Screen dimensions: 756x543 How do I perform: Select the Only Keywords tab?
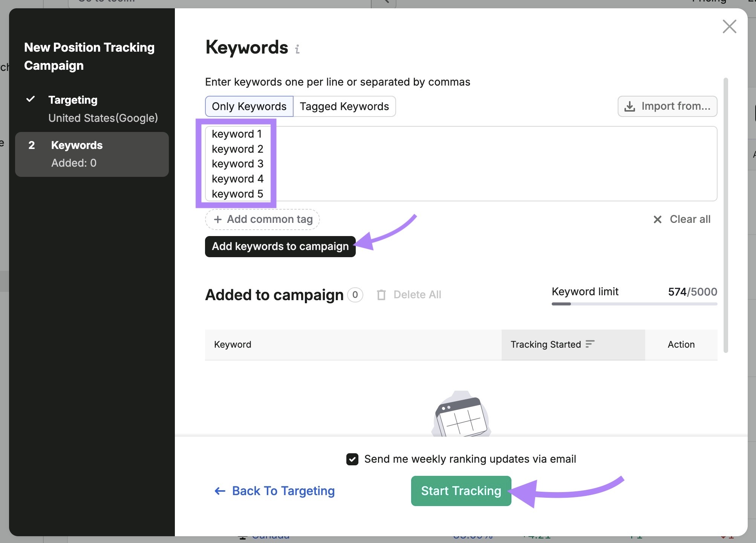249,106
